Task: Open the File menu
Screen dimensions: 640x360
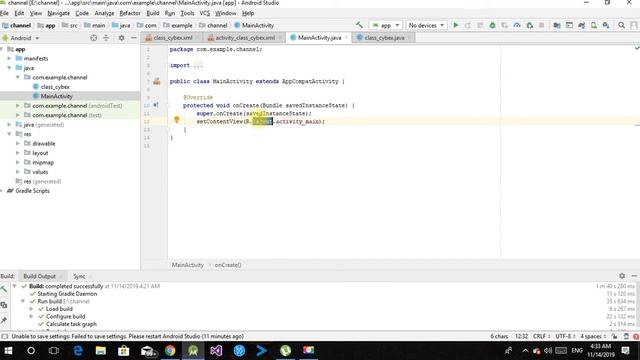Action: click(4, 13)
